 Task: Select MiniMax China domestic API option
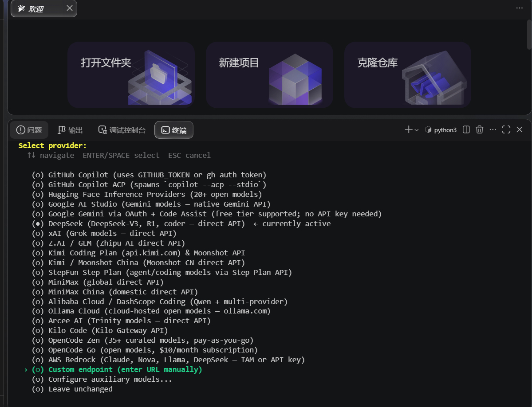(x=114, y=292)
